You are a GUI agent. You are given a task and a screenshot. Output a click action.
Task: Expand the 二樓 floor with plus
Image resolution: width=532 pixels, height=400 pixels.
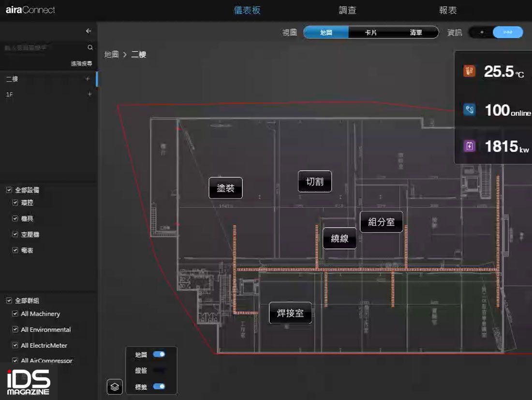point(88,79)
